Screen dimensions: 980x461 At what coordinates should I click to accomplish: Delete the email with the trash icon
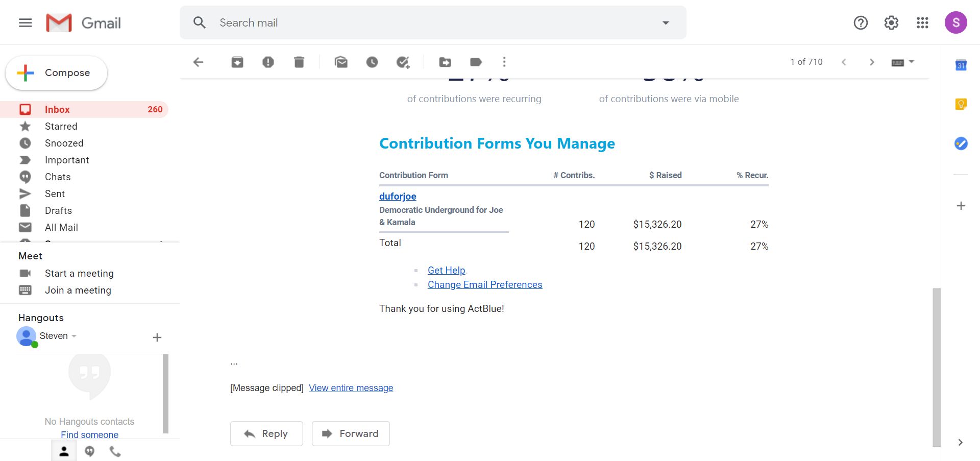click(299, 62)
